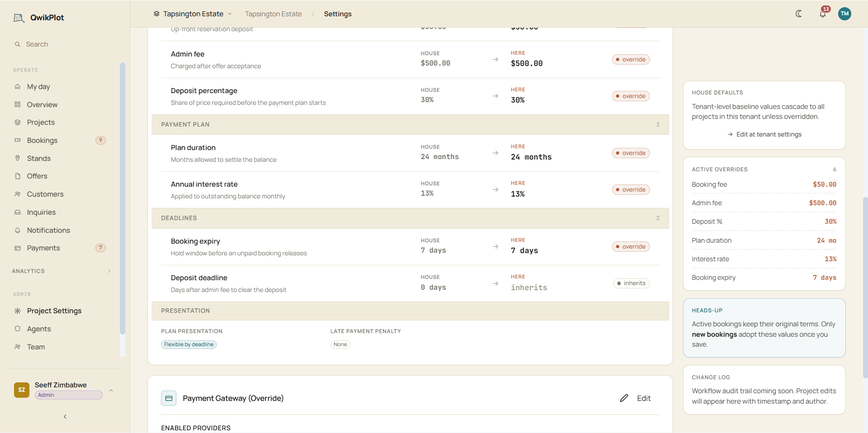Image resolution: width=868 pixels, height=433 pixels.
Task: Click the Tapsington Estate breadcrumb link
Action: pos(273,14)
